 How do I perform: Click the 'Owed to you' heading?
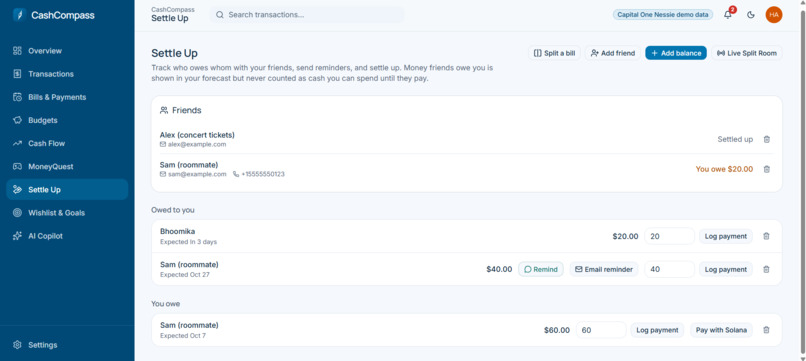pyautogui.click(x=173, y=210)
